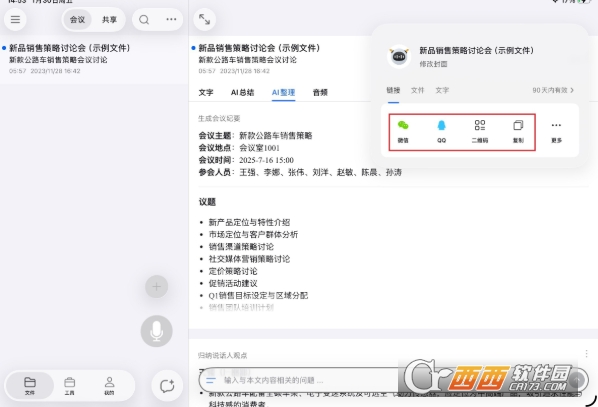Select agenda item 定价策略讨论

233,271
